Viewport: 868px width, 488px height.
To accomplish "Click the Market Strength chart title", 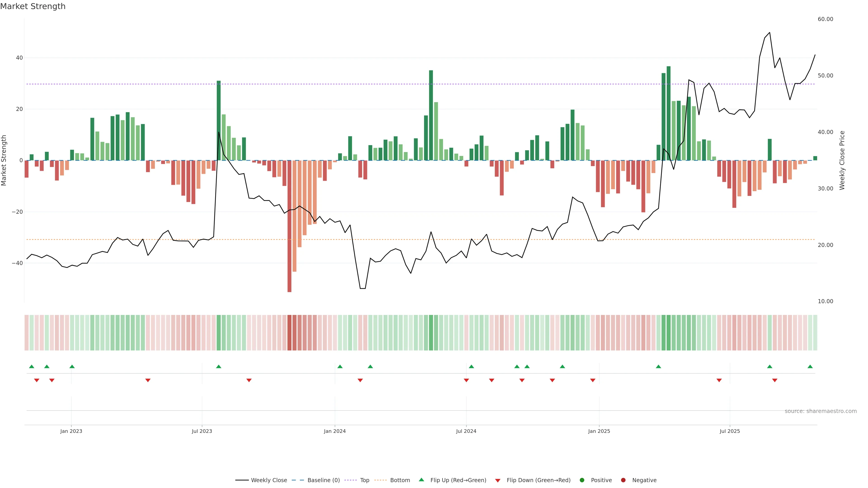I will pos(33,6).
